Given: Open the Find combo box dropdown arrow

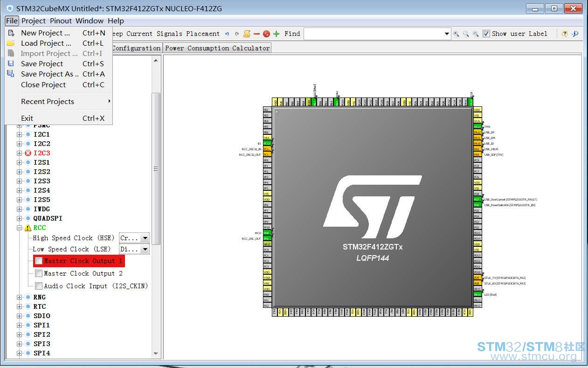Looking at the screenshot, I should pos(447,34).
